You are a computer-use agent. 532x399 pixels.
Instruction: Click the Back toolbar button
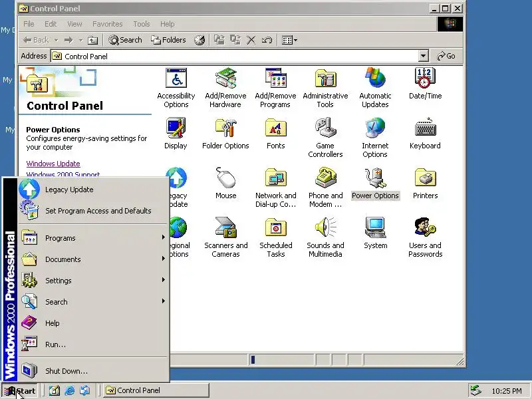[36, 40]
